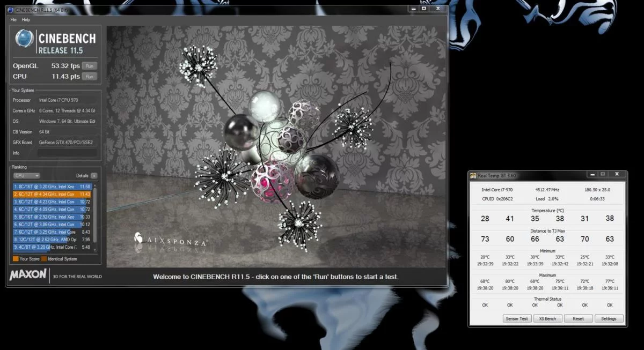Click the minimum temperature 20°C
644x350 pixels.
[x=485, y=257]
